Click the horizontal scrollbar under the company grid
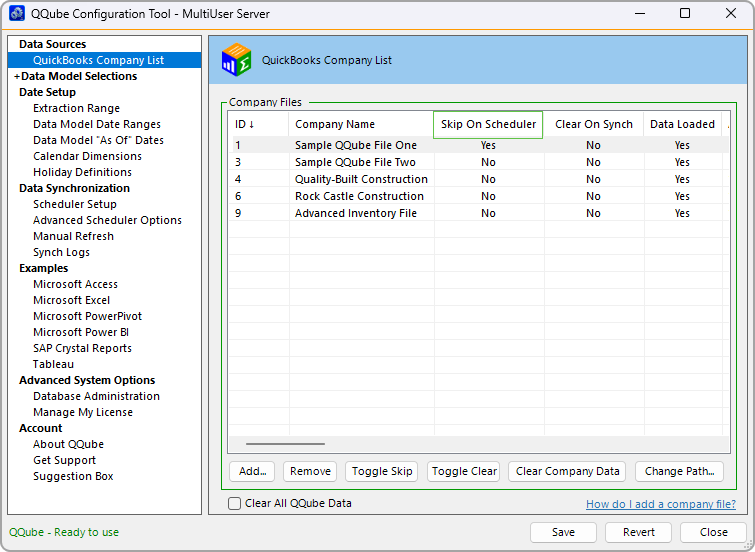This screenshot has height=552, width=755. (285, 444)
